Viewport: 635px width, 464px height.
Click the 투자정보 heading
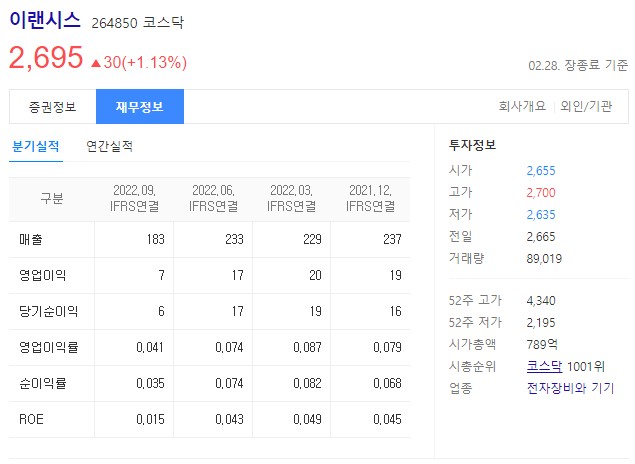point(472,145)
